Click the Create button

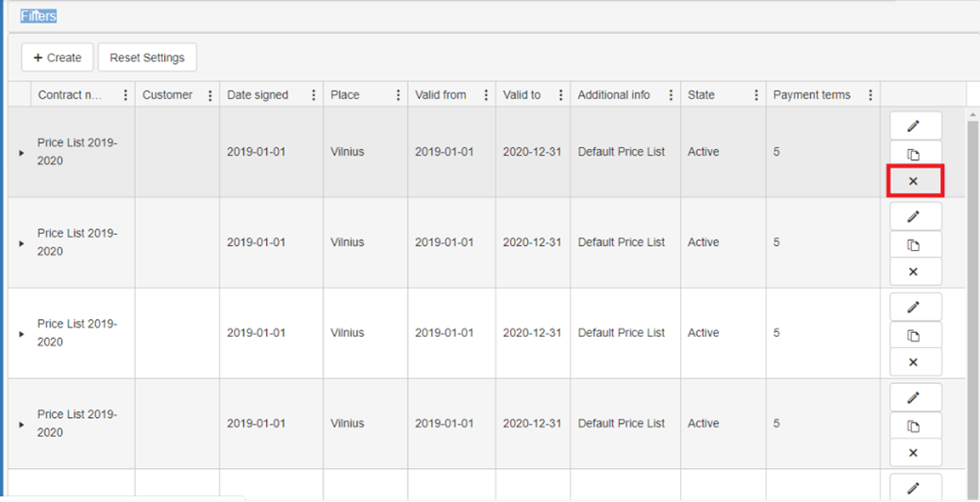pyautogui.click(x=58, y=58)
